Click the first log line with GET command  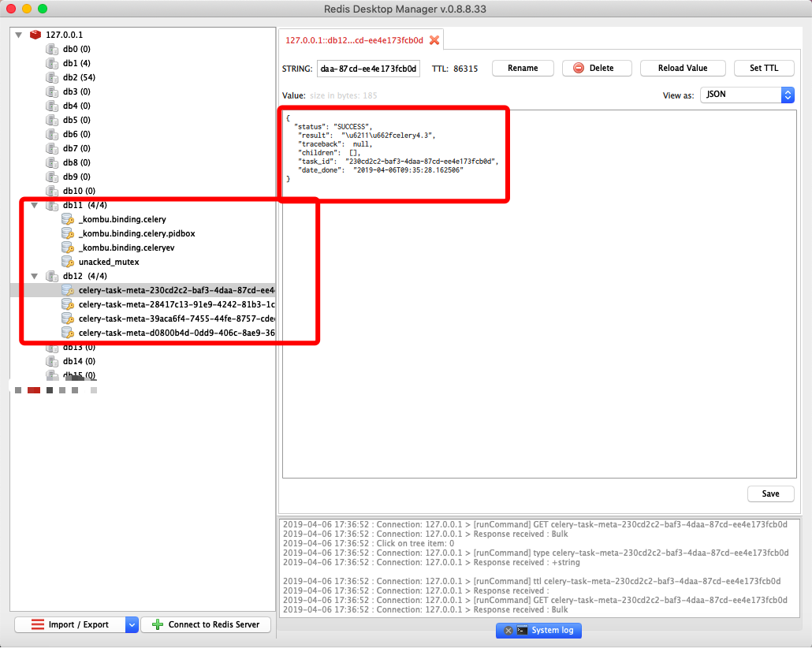coord(535,525)
